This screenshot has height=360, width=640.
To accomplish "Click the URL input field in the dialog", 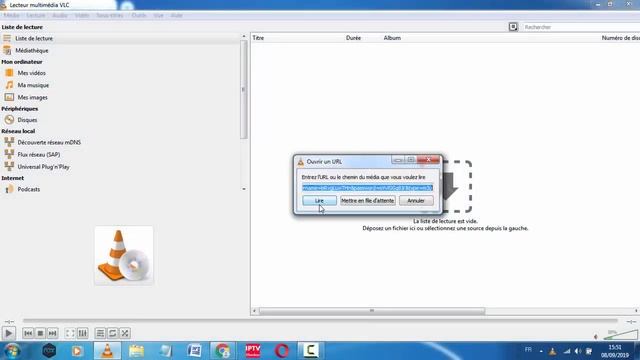I will click(367, 188).
